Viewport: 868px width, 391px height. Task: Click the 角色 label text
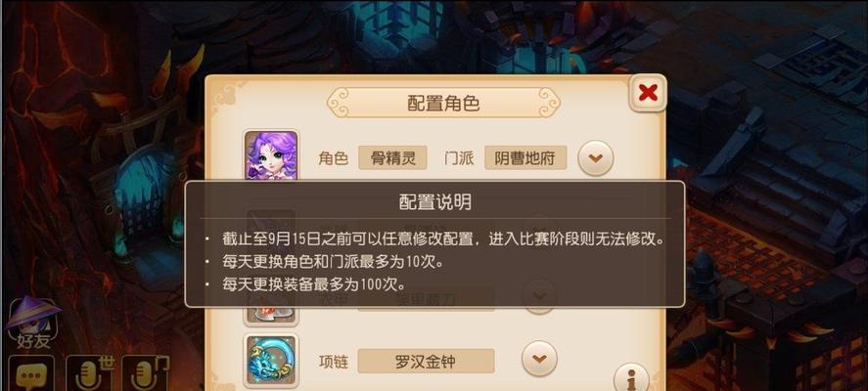(334, 158)
